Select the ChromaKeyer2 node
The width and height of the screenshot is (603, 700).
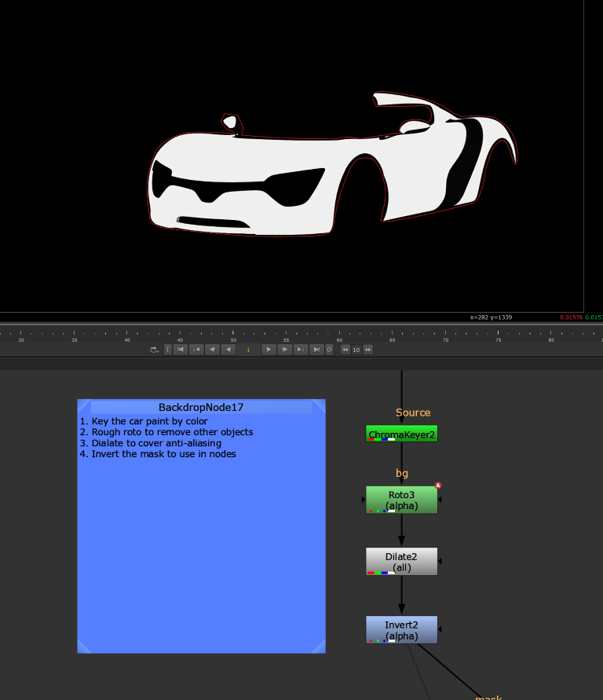pos(401,434)
